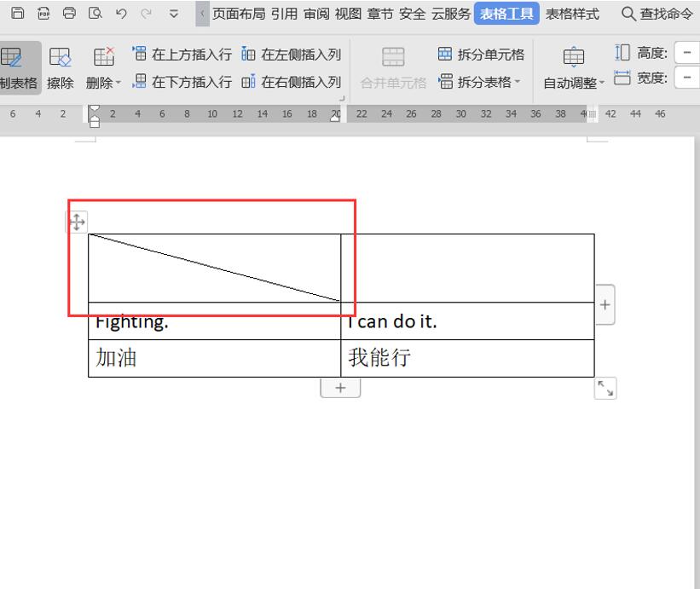Open the 审阅 tab
This screenshot has width=700, height=589.
(x=316, y=14)
